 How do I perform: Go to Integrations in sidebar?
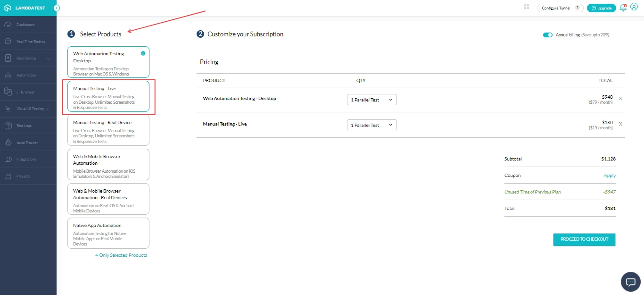point(26,159)
